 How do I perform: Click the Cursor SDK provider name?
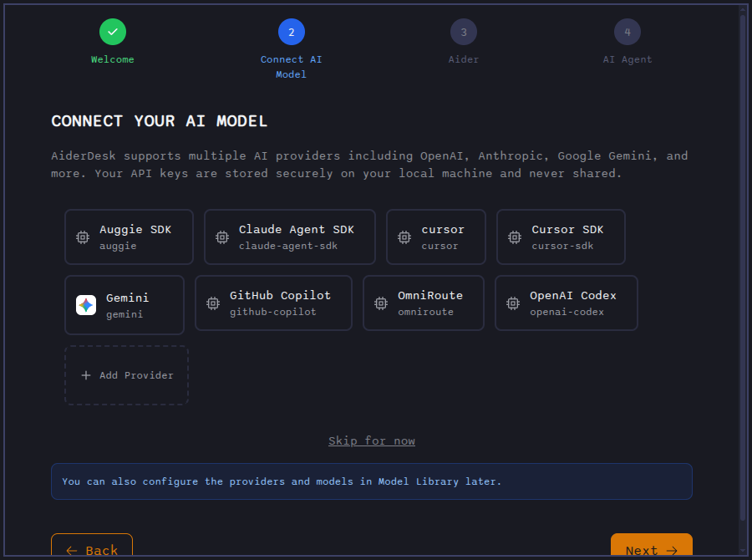[x=567, y=230]
